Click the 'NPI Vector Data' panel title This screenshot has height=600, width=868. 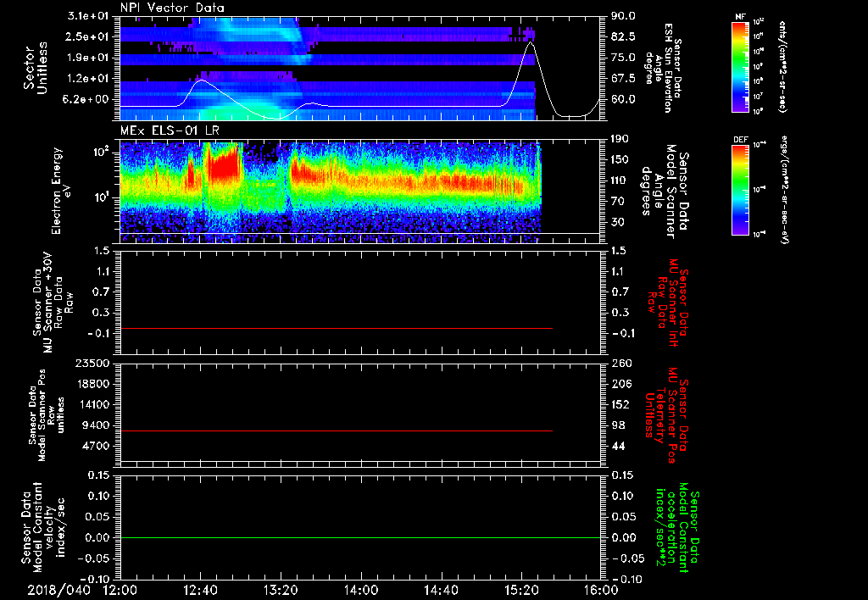(173, 8)
